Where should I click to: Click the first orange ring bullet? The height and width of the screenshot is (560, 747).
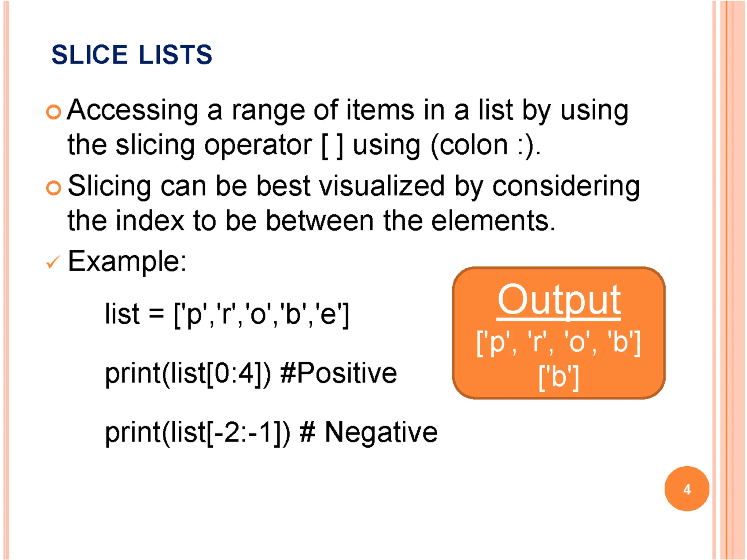(54, 112)
